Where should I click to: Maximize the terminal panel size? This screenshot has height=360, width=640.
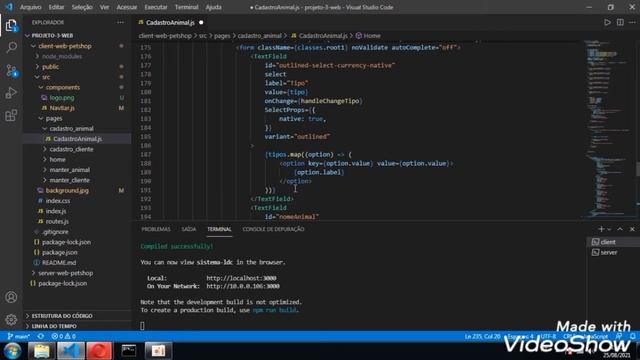[620, 229]
